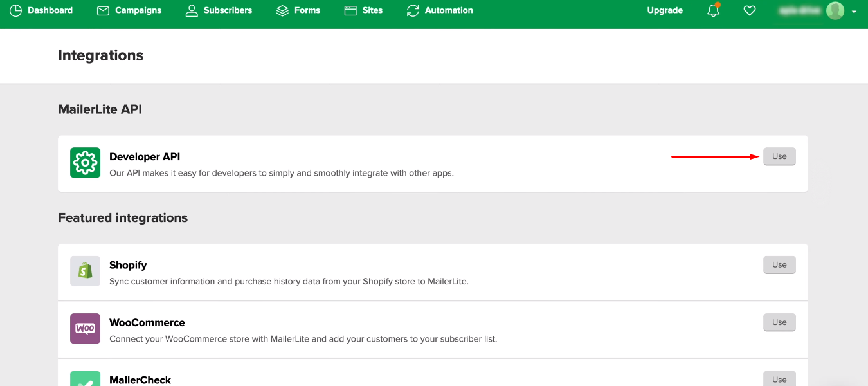The image size is (868, 386).
Task: Click the WooCommerce logo icon
Action: point(85,328)
